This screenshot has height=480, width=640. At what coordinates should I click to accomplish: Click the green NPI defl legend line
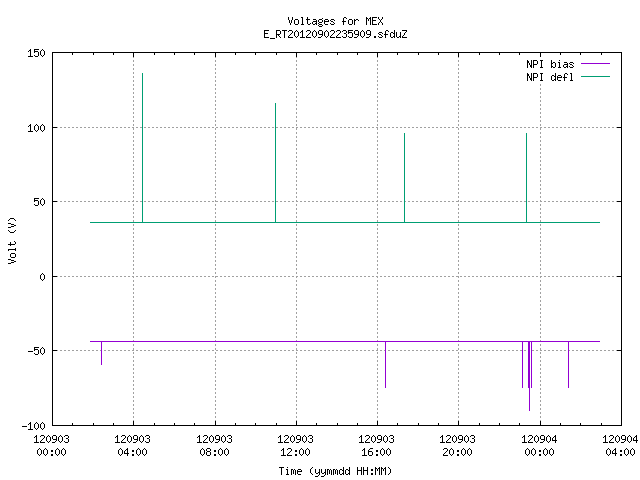coord(596,77)
